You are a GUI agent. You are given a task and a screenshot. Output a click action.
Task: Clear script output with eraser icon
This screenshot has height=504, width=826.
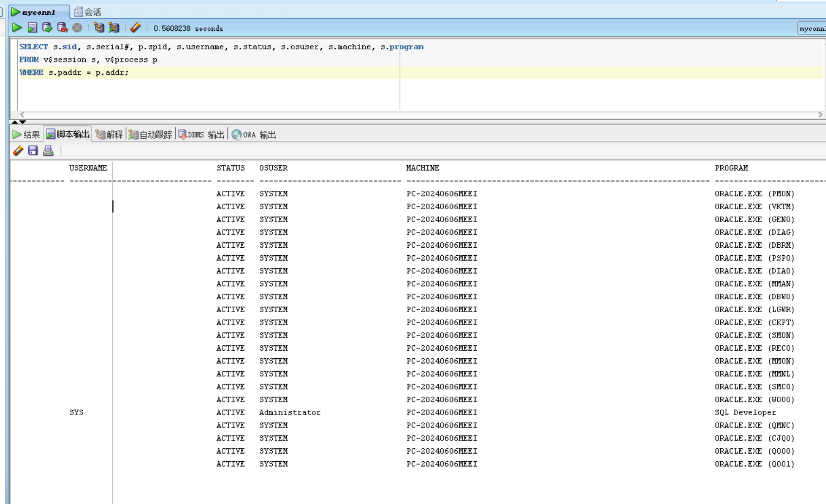tap(18, 151)
